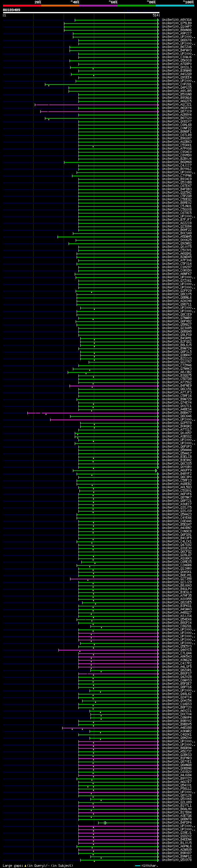Click the cyan ~100% identity legend bar
The height and width of the screenshot is (868, 197).
(x=175, y=6)
